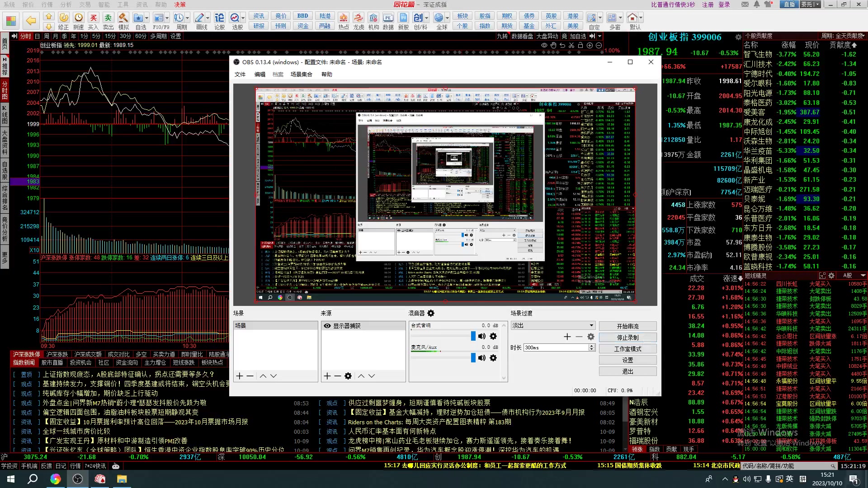Click the 测速 clock icon
868x488 pixels.
pyautogui.click(x=79, y=18)
